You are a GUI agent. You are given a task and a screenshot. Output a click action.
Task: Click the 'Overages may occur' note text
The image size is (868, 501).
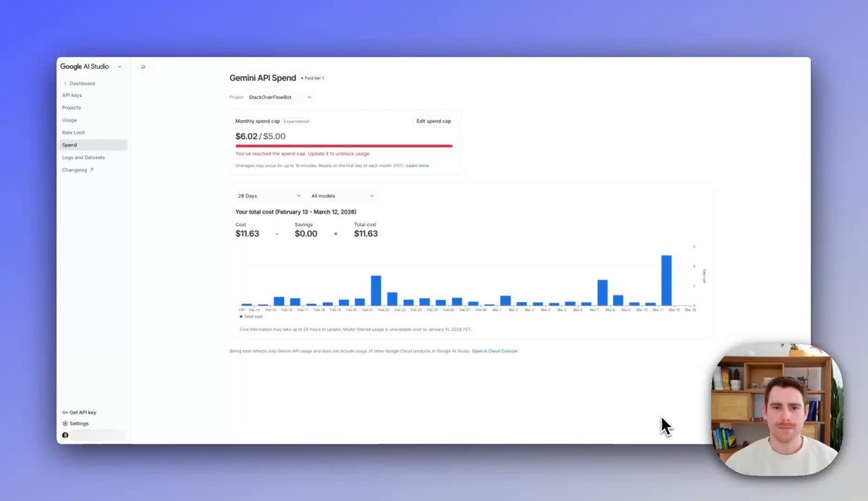tap(320, 166)
